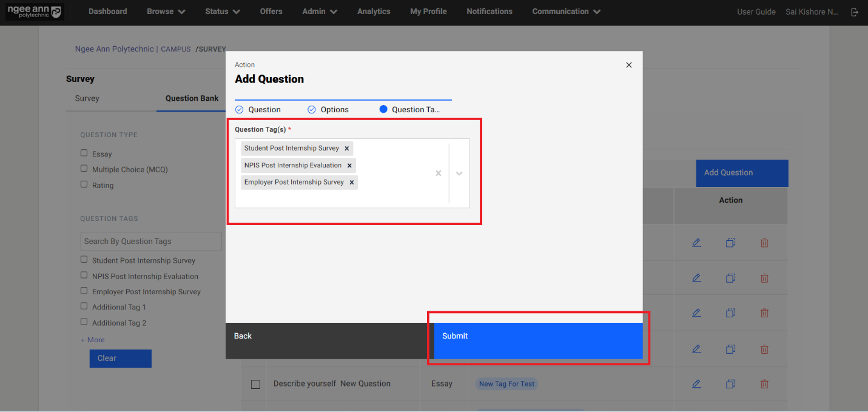Check the Essay question type checkbox

coord(84,154)
